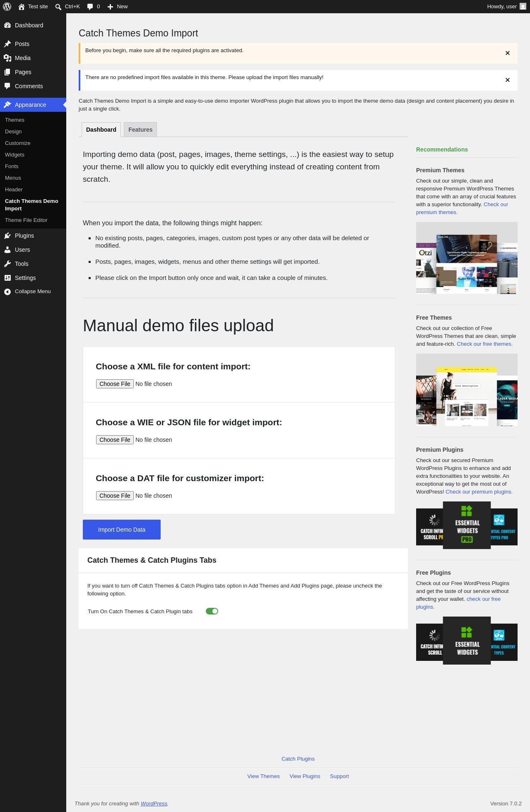Click the Pages icon in sidebar

coord(7,72)
